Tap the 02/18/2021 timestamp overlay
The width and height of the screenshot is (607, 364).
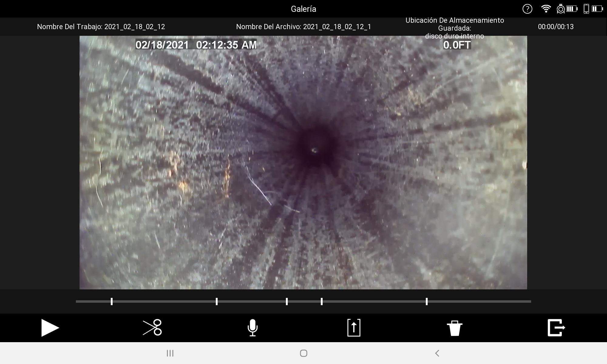tap(196, 45)
